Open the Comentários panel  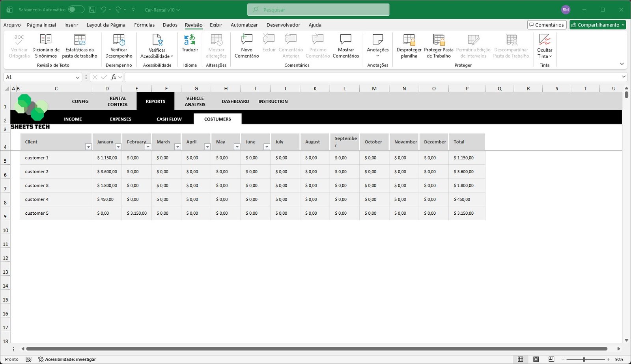pyautogui.click(x=547, y=24)
